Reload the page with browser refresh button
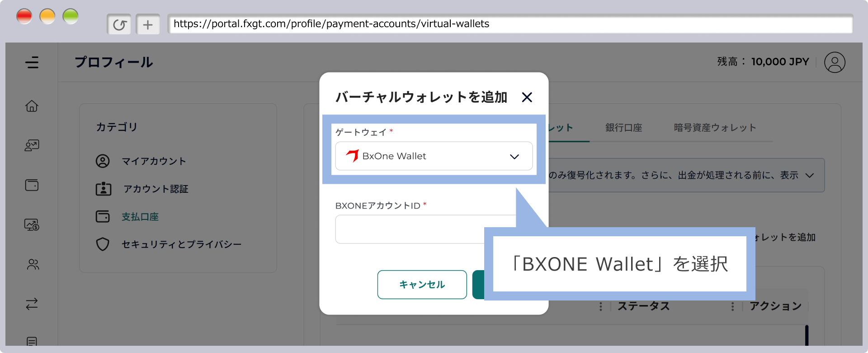This screenshot has height=353, width=868. pos(119,24)
